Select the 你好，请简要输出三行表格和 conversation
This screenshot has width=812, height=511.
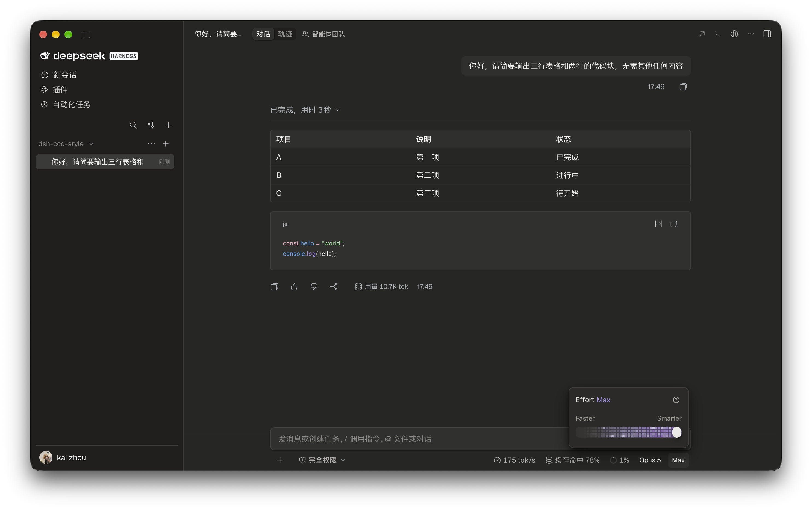pos(105,161)
